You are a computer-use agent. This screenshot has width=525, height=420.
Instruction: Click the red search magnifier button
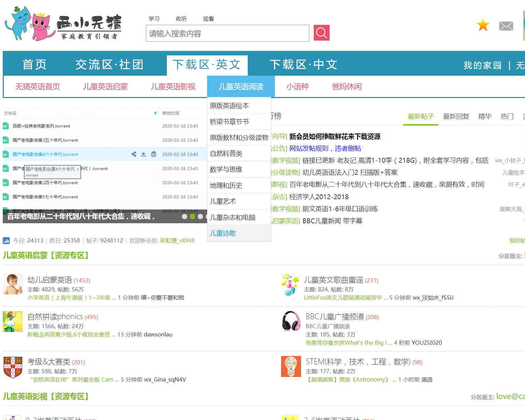322,33
